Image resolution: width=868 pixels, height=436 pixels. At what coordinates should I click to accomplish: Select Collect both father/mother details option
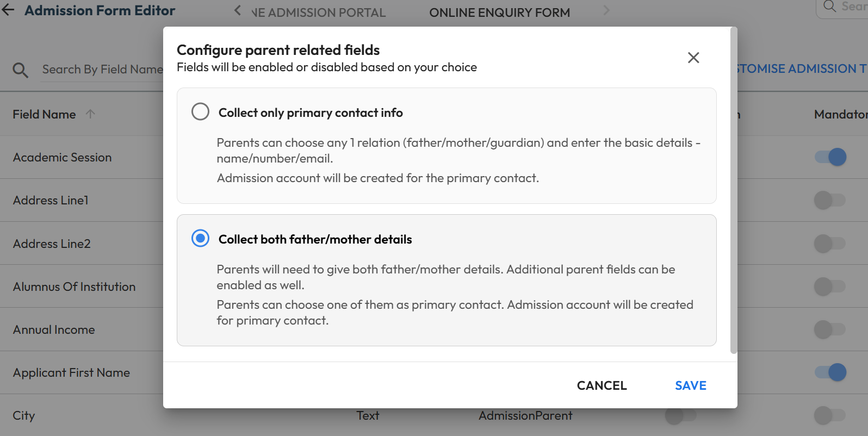click(201, 238)
